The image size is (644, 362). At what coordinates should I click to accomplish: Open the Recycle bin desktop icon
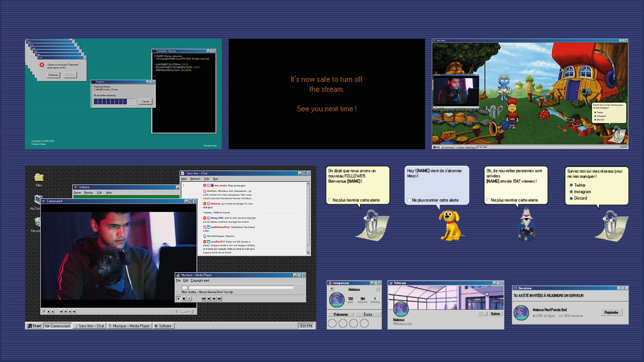(37, 222)
